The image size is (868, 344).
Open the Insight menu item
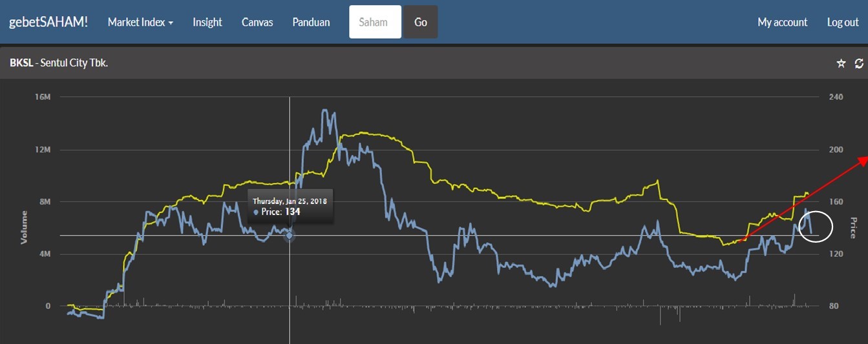pyautogui.click(x=207, y=22)
